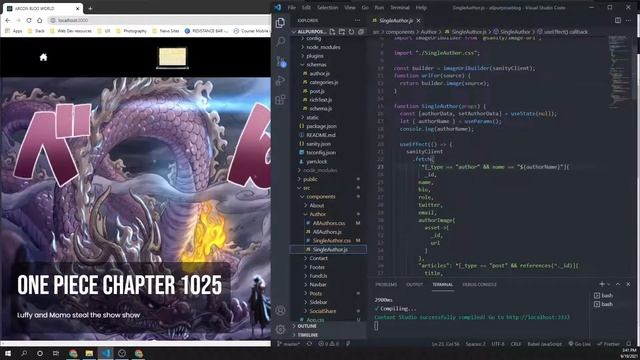Expand the static folder in Explorer
This screenshot has height=360, width=640.
312,118
